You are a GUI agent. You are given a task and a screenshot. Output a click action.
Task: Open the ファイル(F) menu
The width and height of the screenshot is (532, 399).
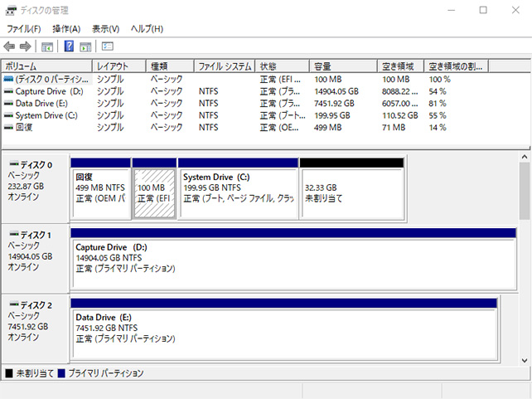coord(24,29)
